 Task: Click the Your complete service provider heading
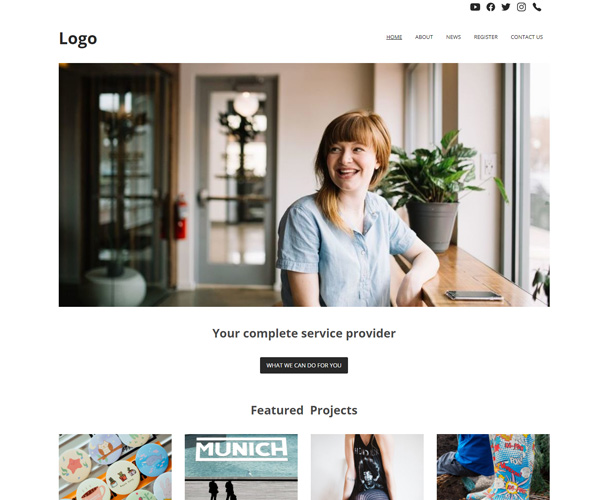304,333
